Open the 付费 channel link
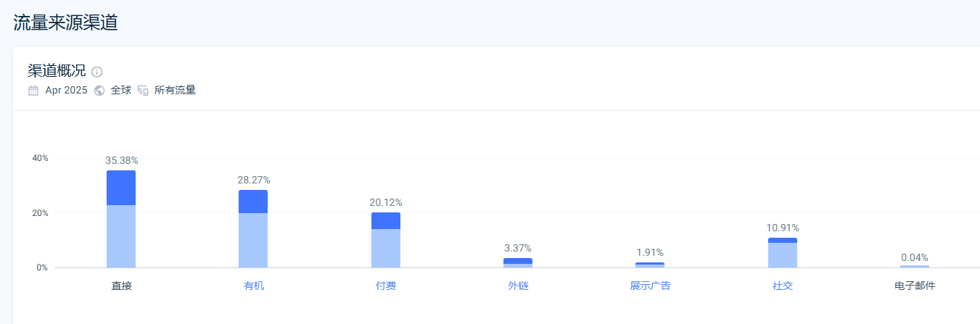Image resolution: width=980 pixels, height=324 pixels. pos(386,286)
